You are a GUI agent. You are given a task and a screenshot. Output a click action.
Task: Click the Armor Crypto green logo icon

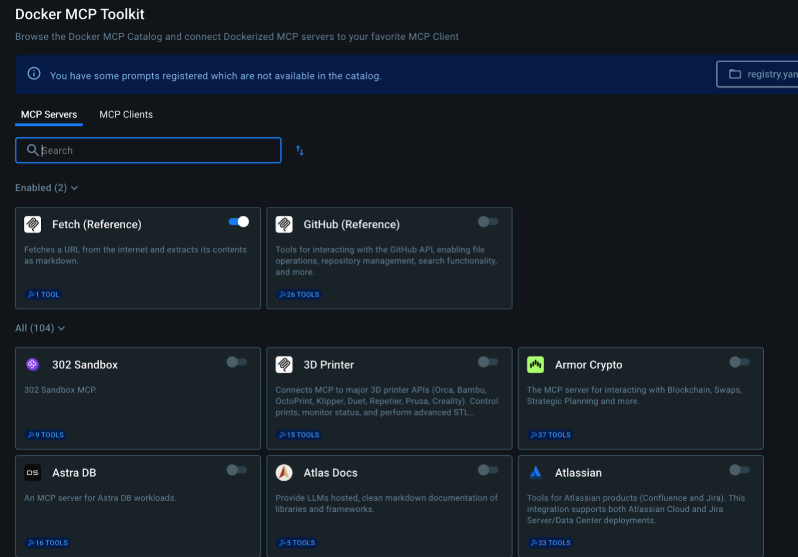pyautogui.click(x=535, y=365)
